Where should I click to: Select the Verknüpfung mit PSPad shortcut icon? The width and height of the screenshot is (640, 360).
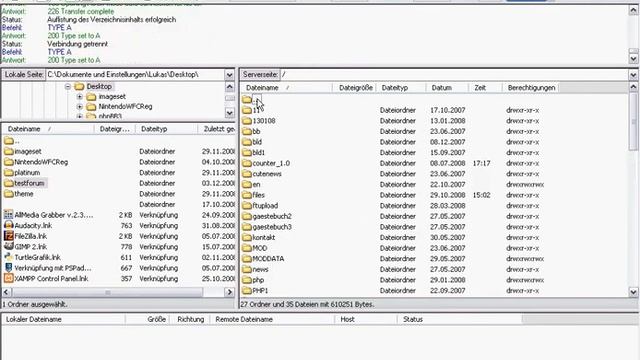coord(9,268)
